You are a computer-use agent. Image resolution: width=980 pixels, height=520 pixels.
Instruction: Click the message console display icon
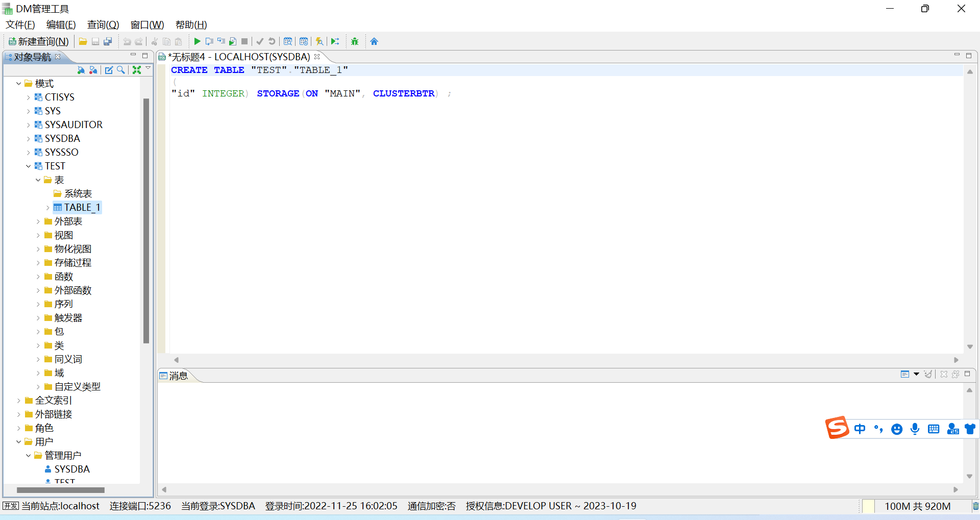(x=905, y=374)
